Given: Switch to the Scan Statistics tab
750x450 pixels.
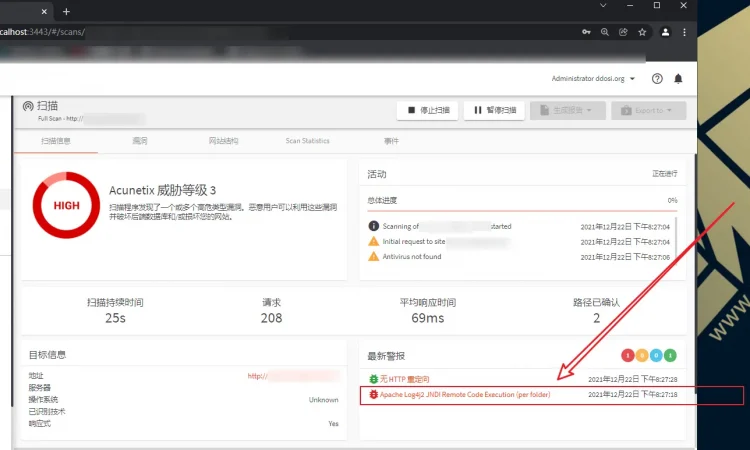Looking at the screenshot, I should point(308,141).
